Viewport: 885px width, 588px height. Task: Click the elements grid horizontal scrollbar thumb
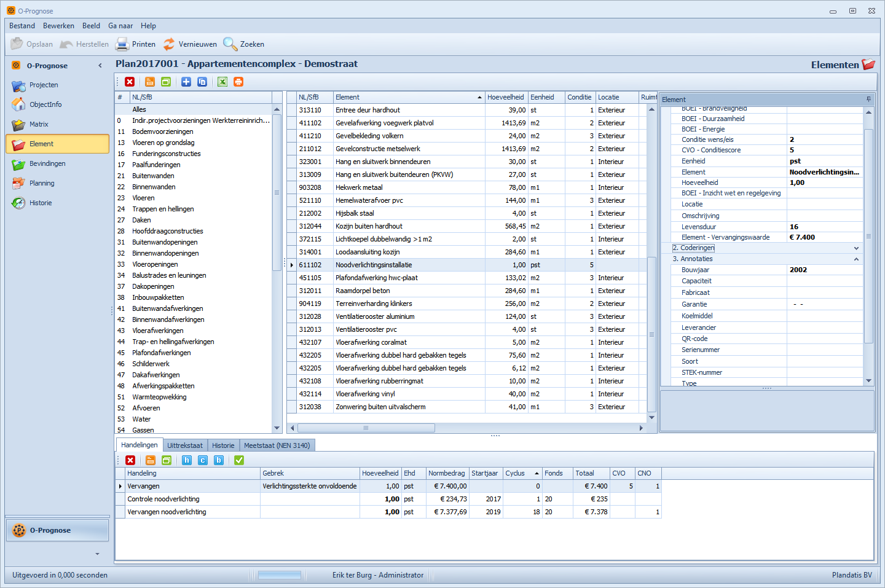click(366, 428)
